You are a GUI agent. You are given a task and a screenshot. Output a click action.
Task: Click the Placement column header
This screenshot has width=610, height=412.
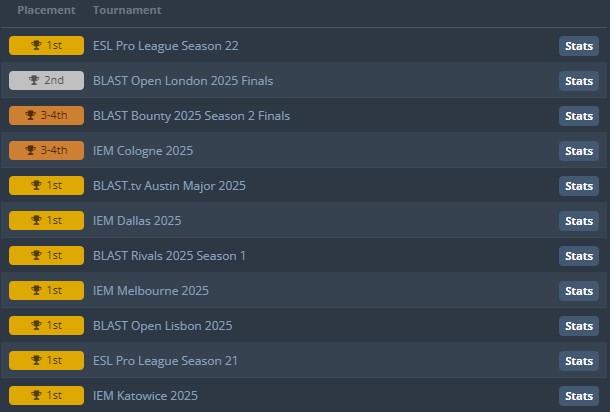pos(46,10)
